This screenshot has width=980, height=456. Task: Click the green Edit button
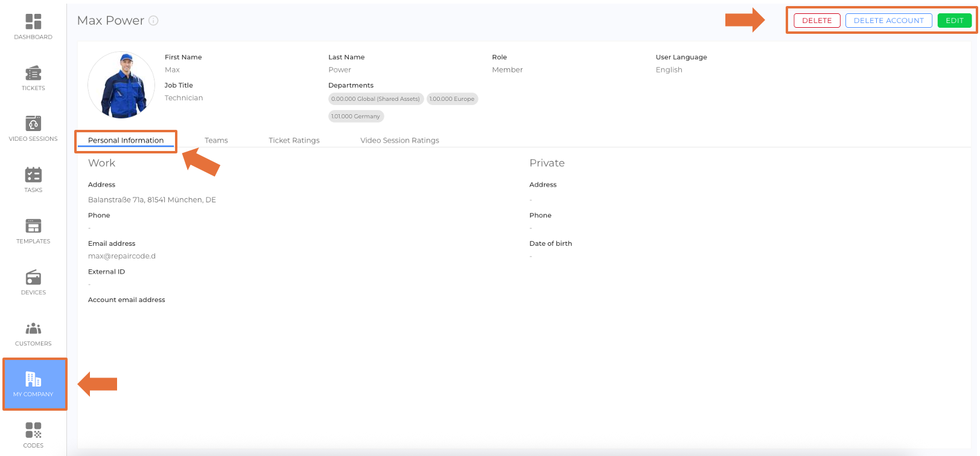point(954,21)
